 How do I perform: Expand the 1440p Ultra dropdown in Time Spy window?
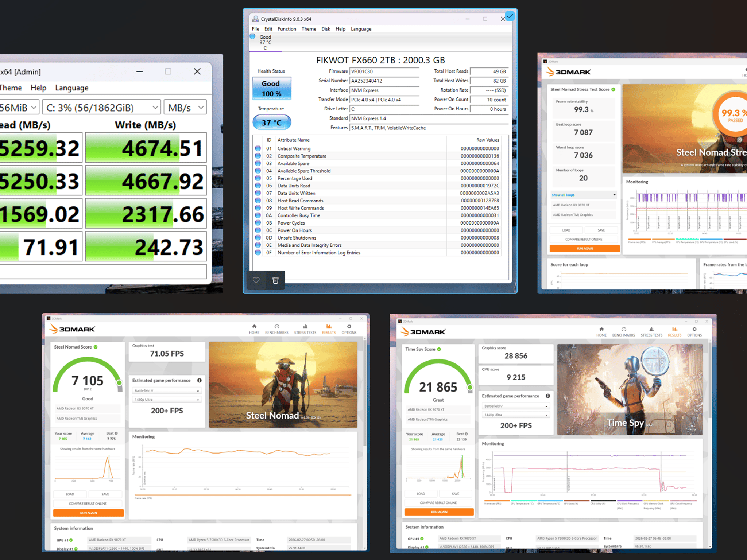tap(516, 415)
